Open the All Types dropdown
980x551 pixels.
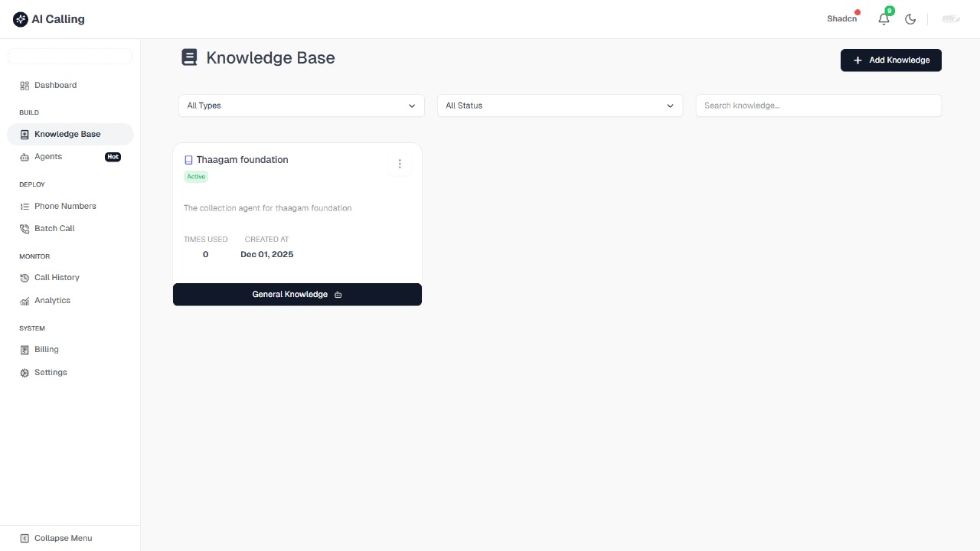point(301,106)
